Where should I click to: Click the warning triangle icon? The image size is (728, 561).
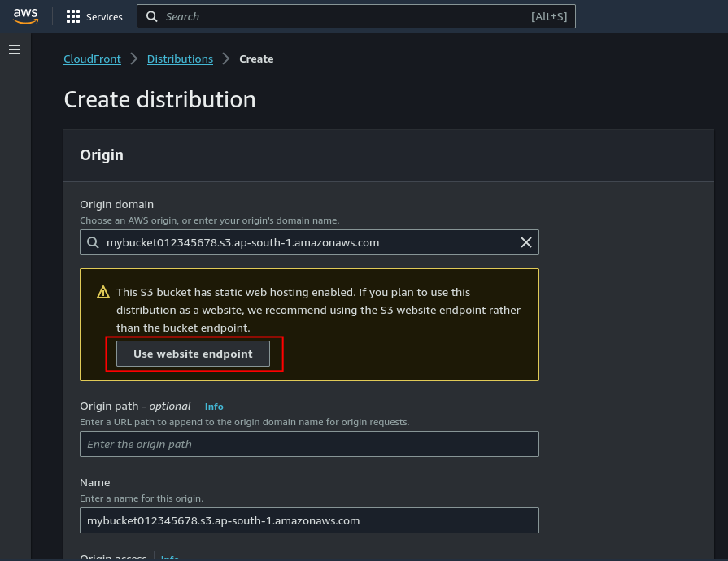pyautogui.click(x=103, y=293)
